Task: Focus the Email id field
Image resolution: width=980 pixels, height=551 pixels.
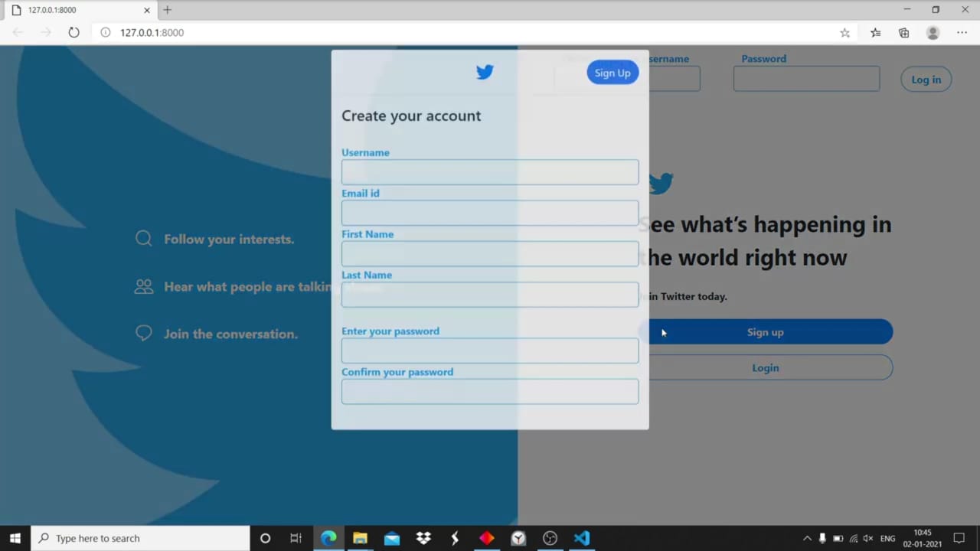Action: (490, 213)
